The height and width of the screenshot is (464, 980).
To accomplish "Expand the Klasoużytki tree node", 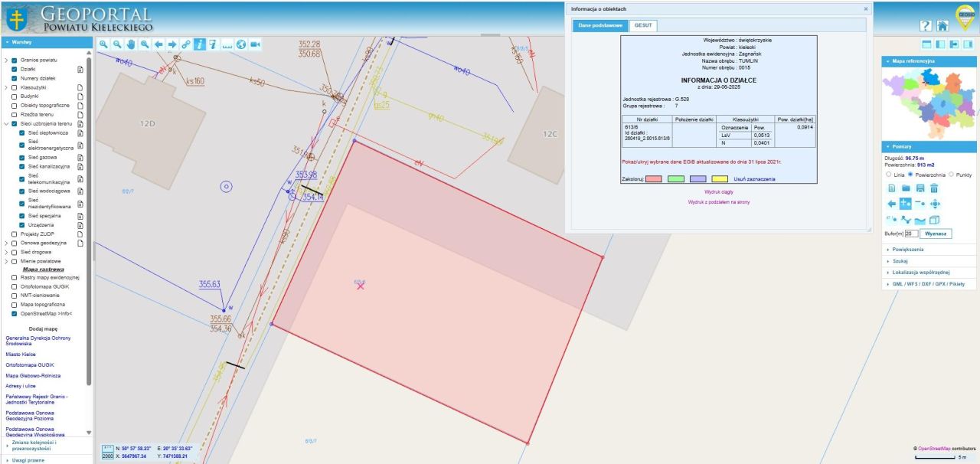I will (x=6, y=87).
